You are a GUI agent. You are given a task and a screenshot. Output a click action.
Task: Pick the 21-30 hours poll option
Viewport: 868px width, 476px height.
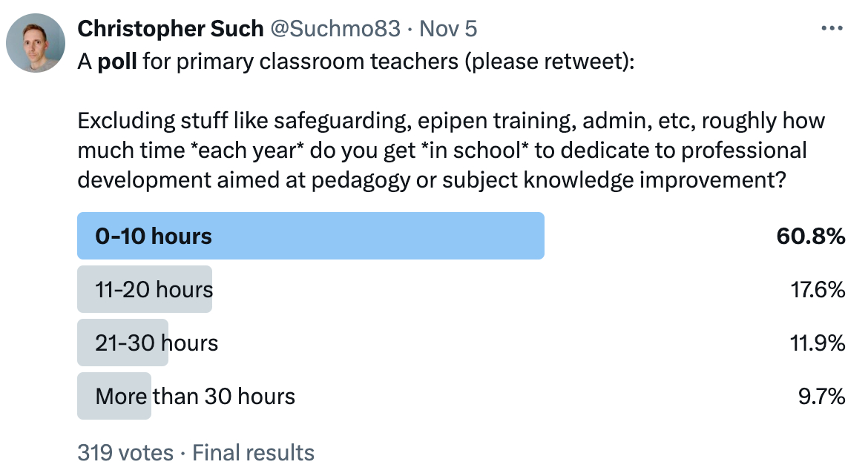[157, 343]
